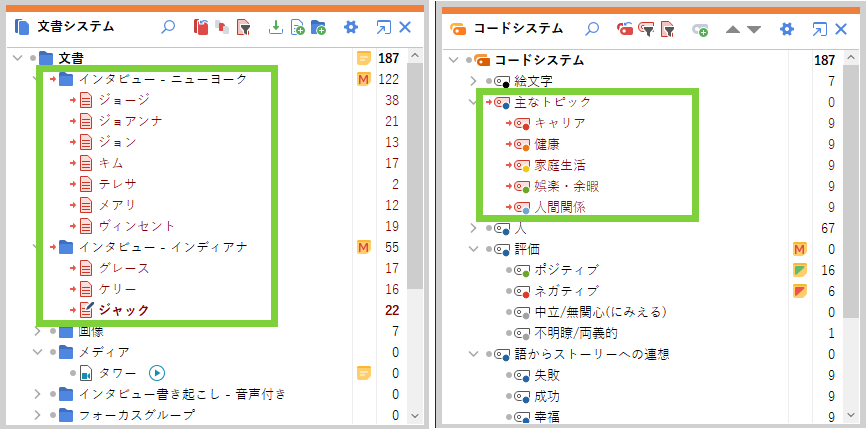Select the タワー media file

pyautogui.click(x=117, y=373)
